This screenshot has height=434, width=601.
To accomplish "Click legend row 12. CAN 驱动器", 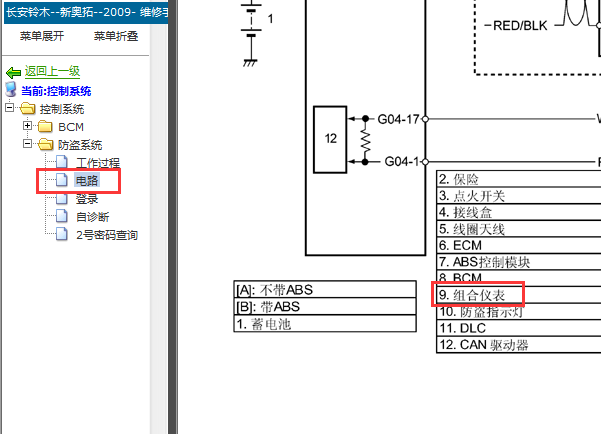I will click(519, 344).
